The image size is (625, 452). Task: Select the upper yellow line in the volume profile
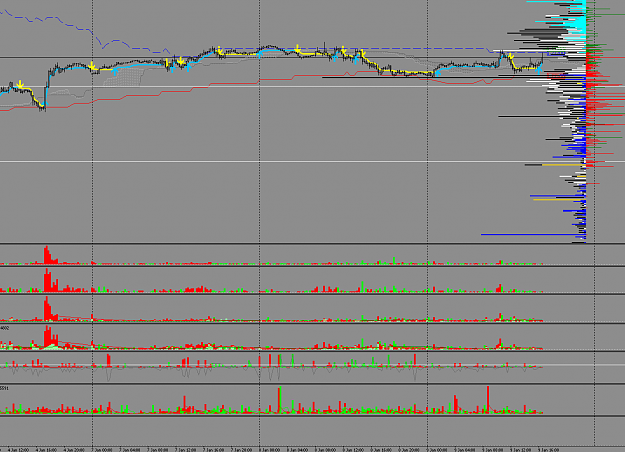coord(563,165)
